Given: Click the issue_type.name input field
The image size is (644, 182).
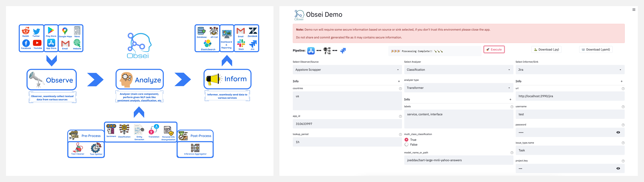Looking at the screenshot, I should pyautogui.click(x=570, y=150).
